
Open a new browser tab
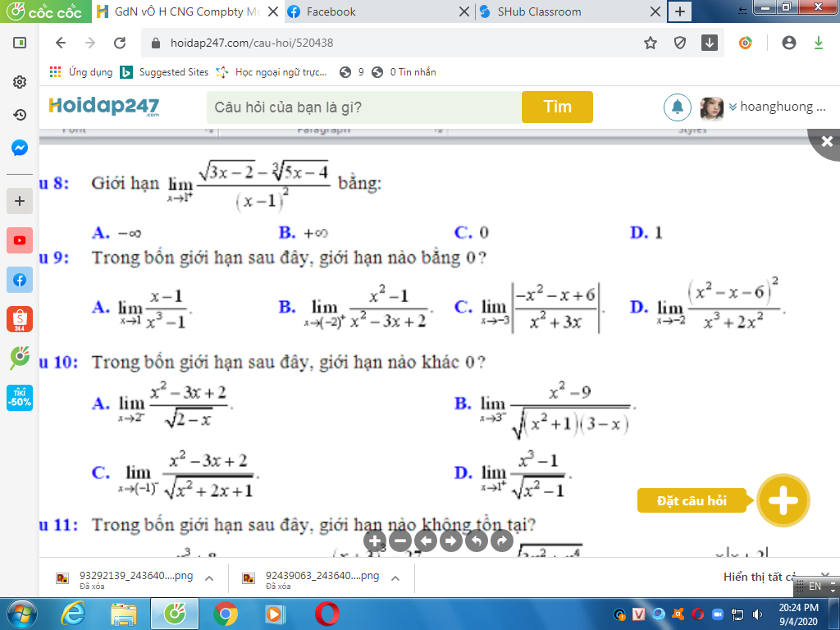[x=679, y=11]
